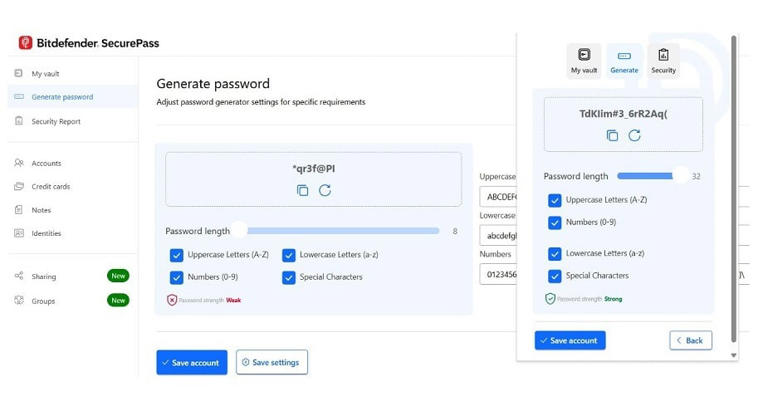Click the Groups icon in sidebar

(x=19, y=300)
